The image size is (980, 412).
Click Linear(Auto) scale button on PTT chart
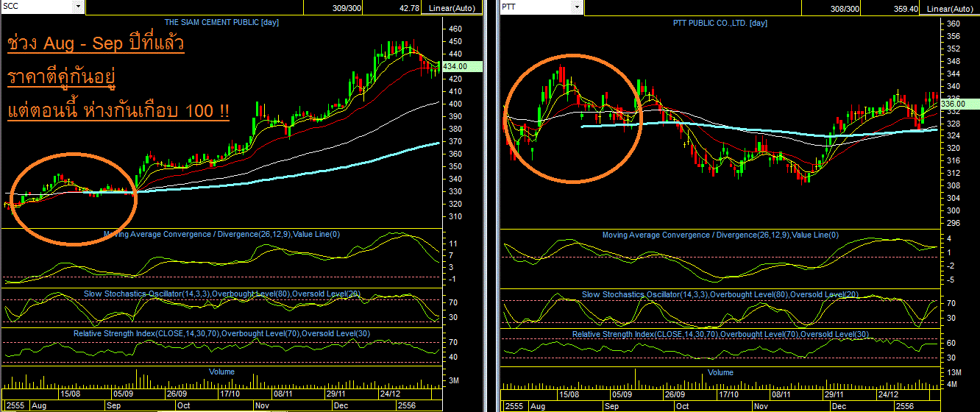(x=949, y=8)
